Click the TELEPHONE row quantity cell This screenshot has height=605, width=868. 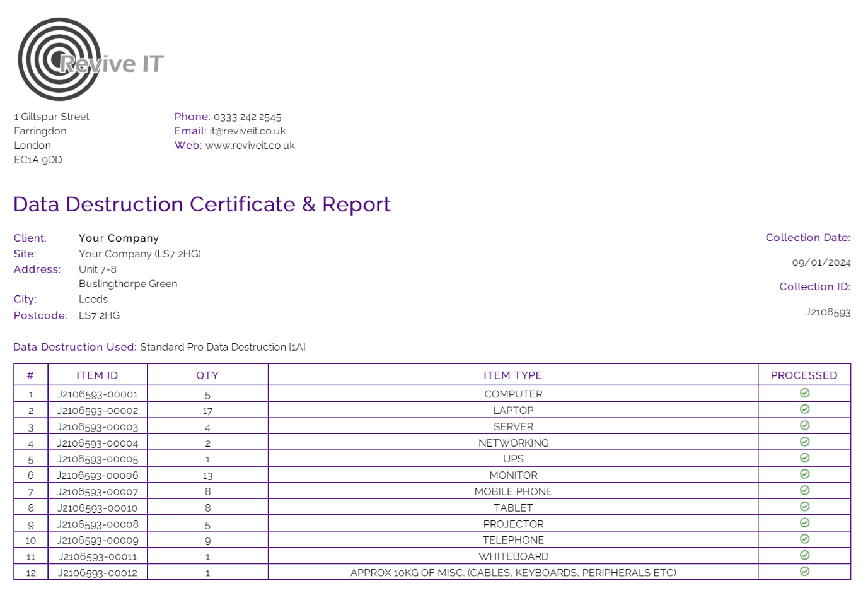208,540
